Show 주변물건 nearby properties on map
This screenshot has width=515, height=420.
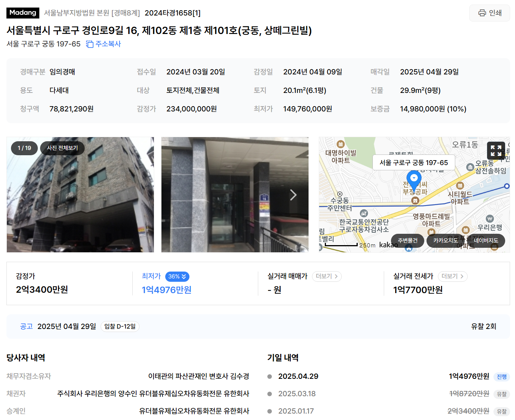tap(408, 241)
